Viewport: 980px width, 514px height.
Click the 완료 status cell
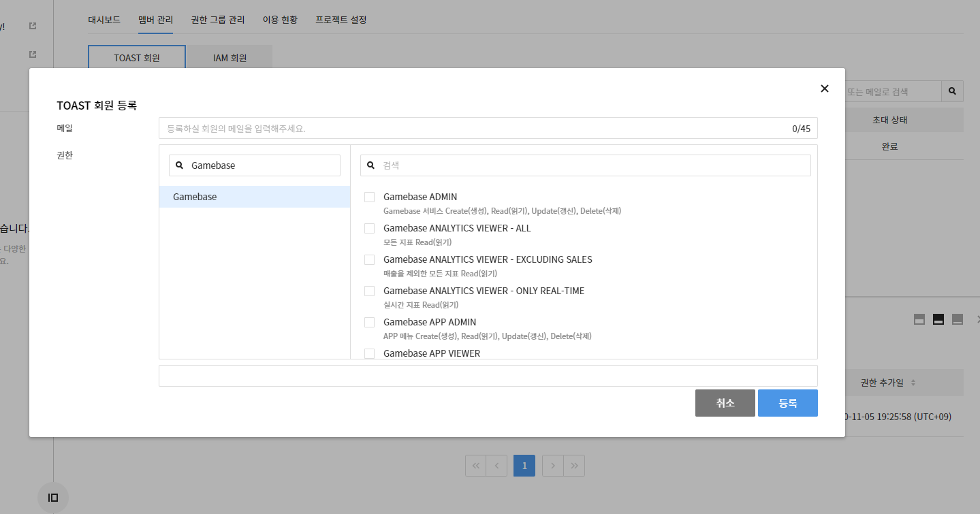click(x=889, y=146)
